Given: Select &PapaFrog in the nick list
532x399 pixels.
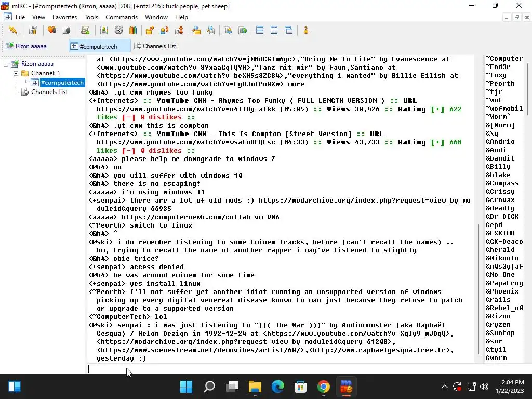Looking at the screenshot, I should point(504,283).
